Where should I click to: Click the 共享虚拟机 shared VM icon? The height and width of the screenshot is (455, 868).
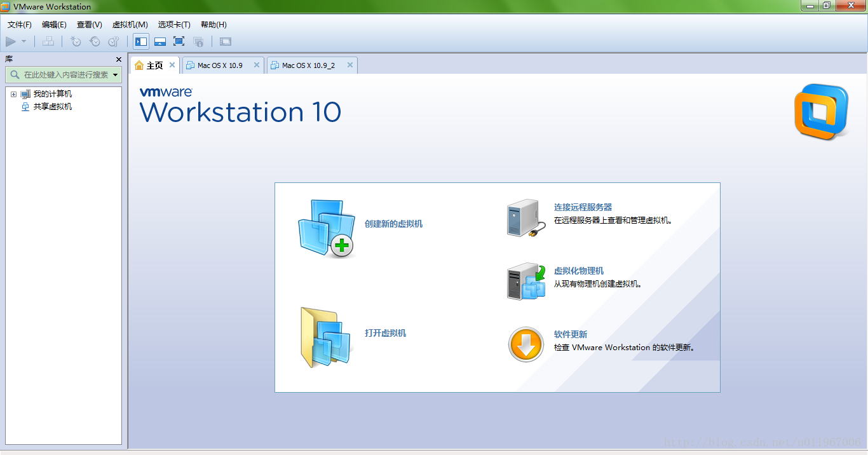click(25, 107)
